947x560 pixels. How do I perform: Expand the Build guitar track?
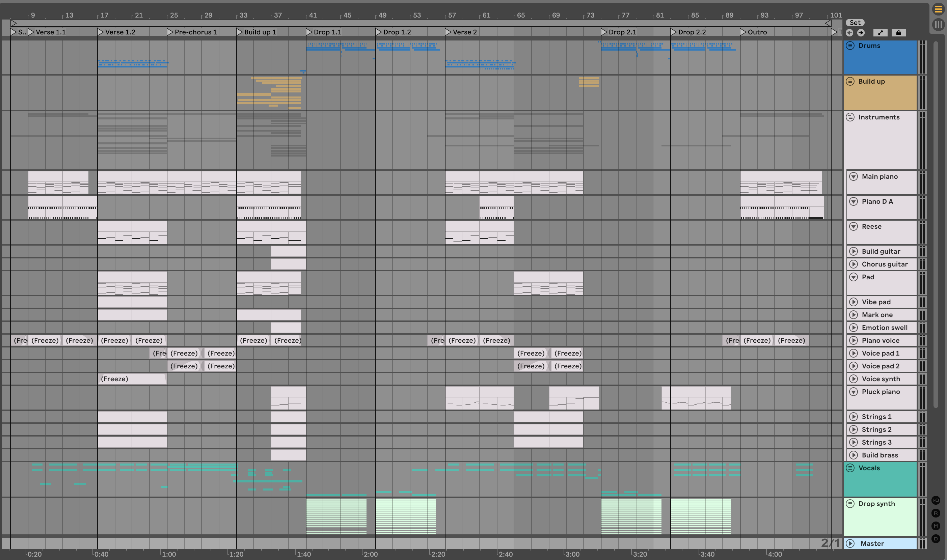pyautogui.click(x=854, y=251)
